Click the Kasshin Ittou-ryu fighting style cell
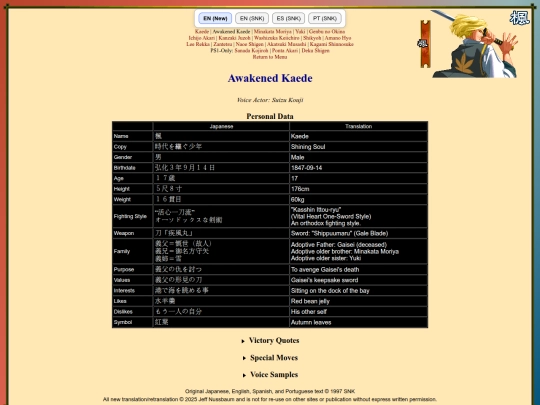 pos(359,216)
